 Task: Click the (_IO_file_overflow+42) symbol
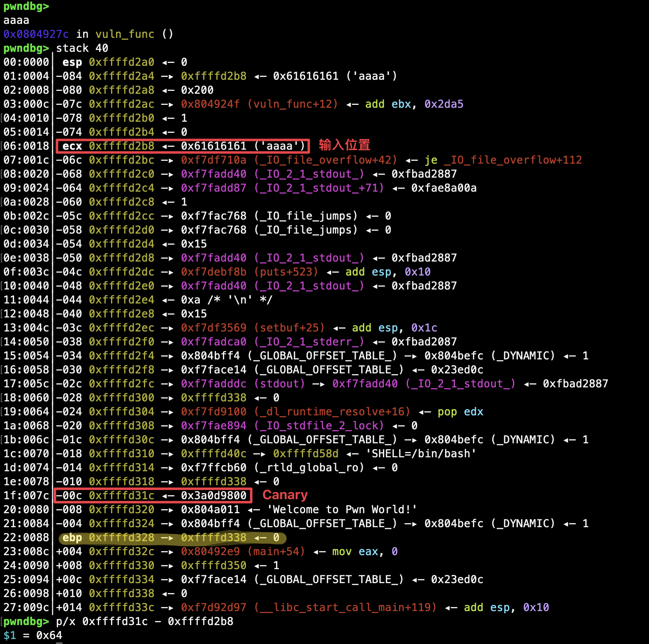326,160
